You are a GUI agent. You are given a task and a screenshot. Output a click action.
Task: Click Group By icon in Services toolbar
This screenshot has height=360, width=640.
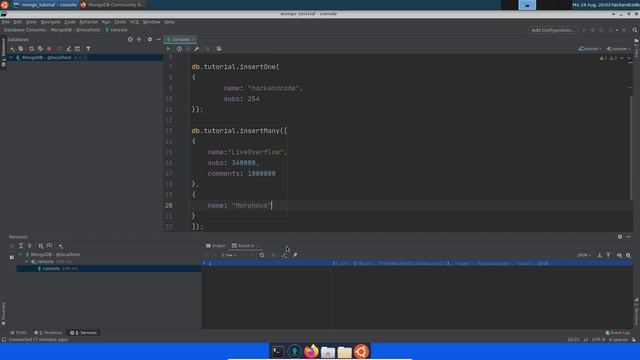pyautogui.click(x=41, y=246)
